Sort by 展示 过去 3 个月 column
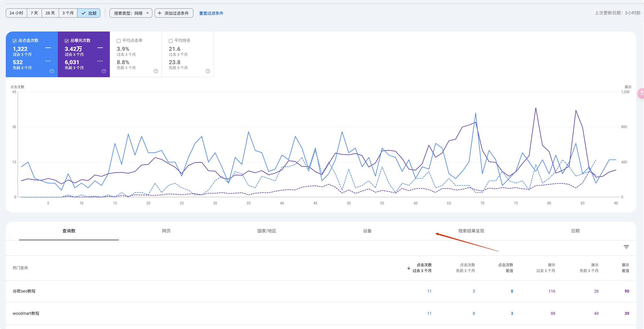 (x=546, y=268)
